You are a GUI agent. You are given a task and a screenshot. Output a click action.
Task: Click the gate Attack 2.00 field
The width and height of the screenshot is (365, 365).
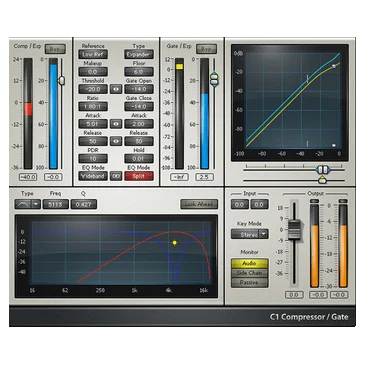tap(139, 124)
